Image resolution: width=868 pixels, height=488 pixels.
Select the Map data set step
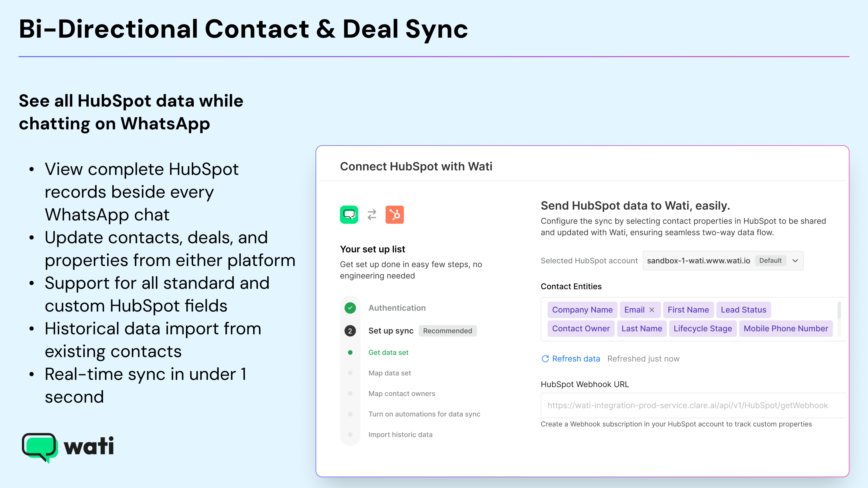[x=390, y=373]
